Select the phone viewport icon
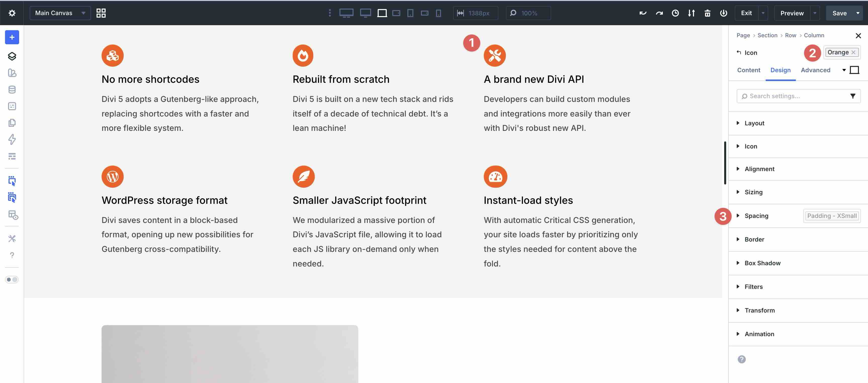The height and width of the screenshot is (383, 868). pos(438,13)
